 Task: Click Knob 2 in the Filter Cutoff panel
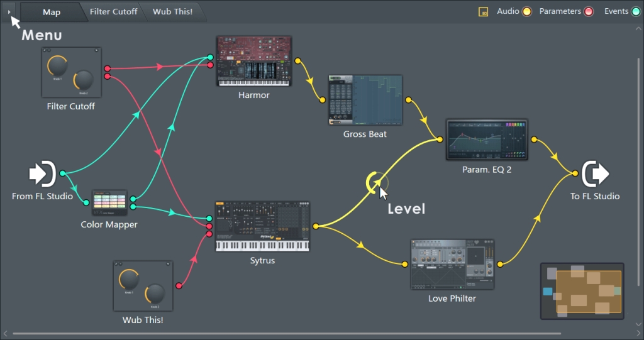click(84, 80)
